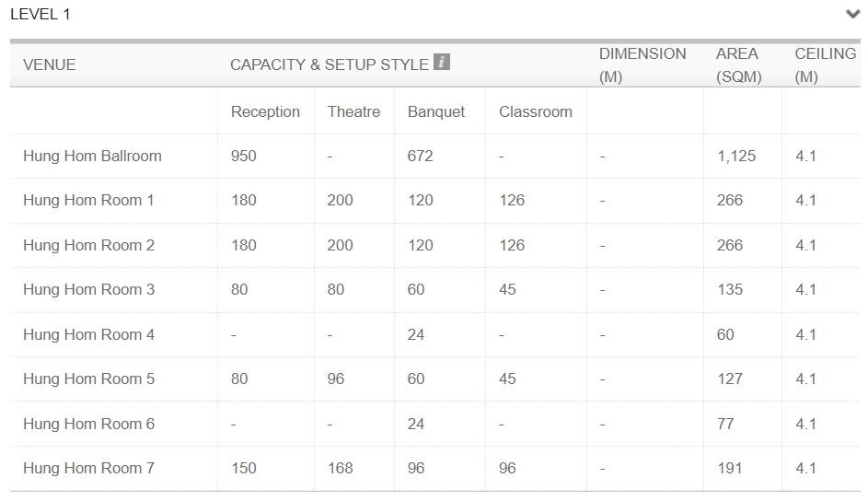Click the Ballroom area value 1,125
Viewport: 868px width, 501px height.
coord(736,157)
